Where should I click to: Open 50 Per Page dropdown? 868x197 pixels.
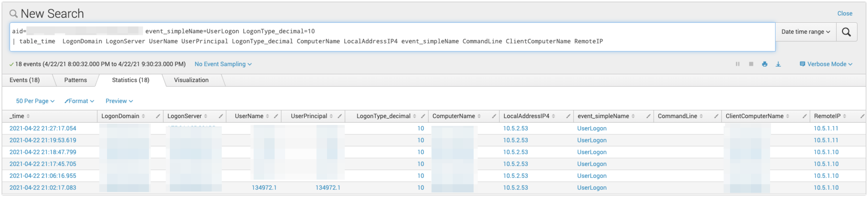pos(35,101)
